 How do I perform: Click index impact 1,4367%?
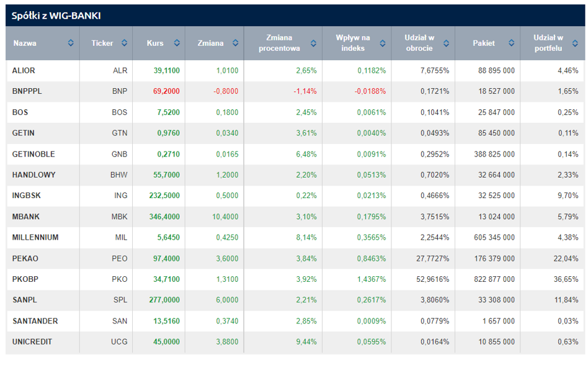click(372, 279)
